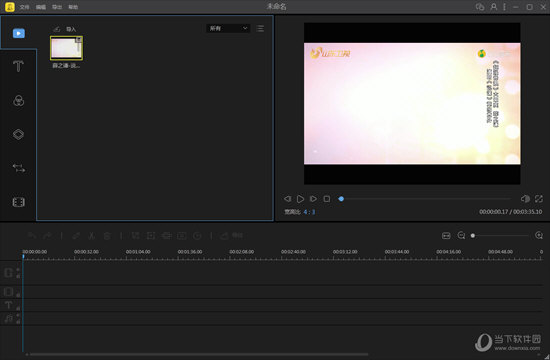
Task: Select the Media tab with blue play icon
Action: (x=19, y=33)
